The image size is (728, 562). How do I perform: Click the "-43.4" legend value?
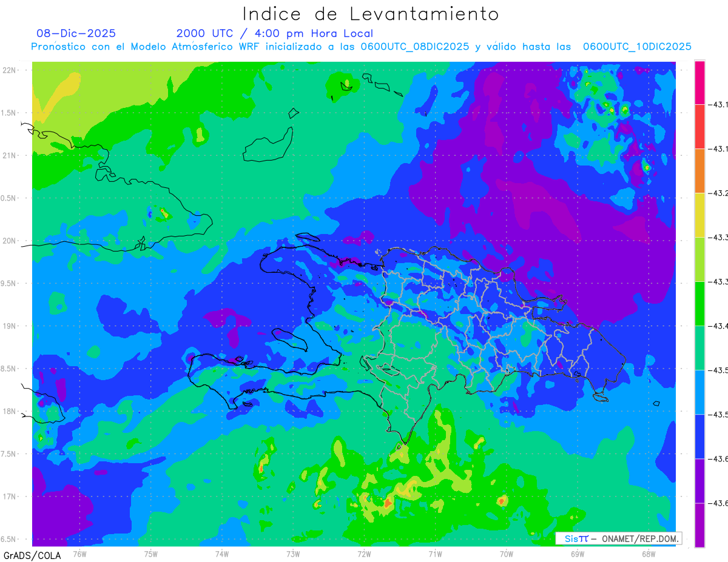click(720, 326)
